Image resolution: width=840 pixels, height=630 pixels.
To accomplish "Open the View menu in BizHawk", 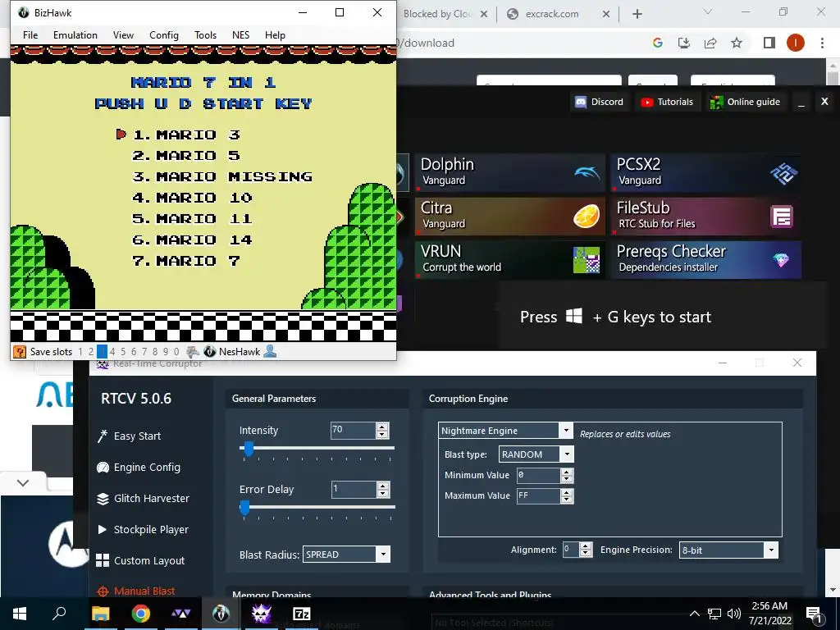I will click(123, 34).
